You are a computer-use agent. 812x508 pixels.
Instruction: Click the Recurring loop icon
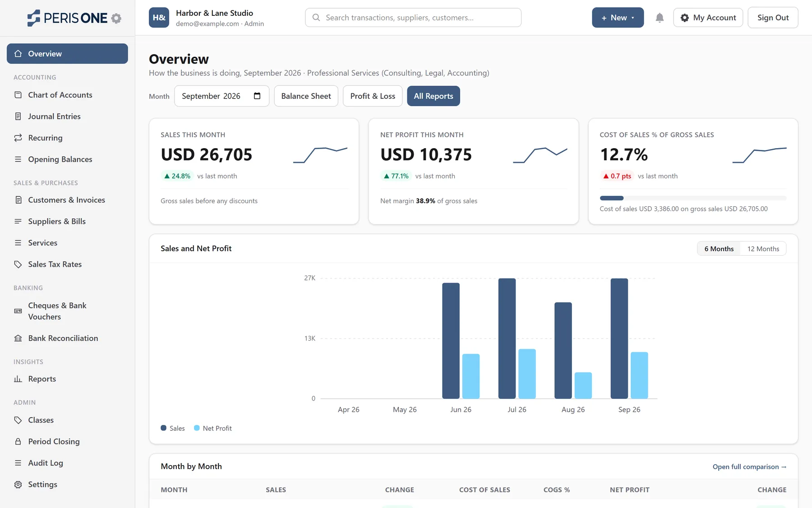coord(18,138)
